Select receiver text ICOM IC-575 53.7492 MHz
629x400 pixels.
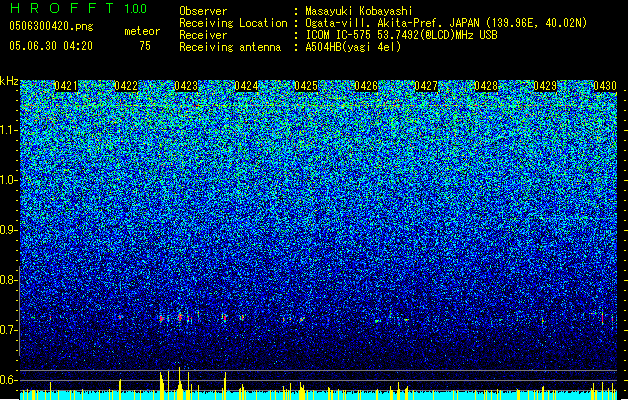[x=401, y=35]
